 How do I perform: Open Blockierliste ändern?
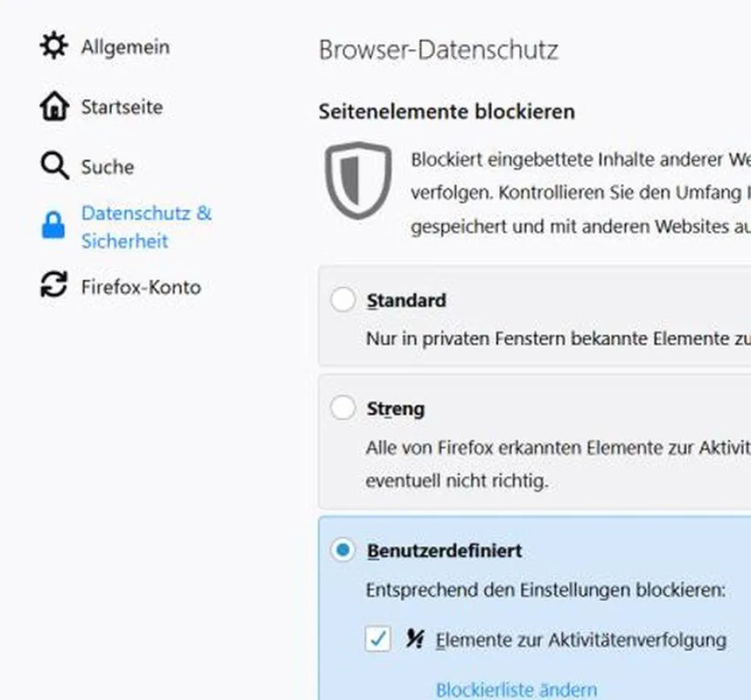[x=516, y=689]
